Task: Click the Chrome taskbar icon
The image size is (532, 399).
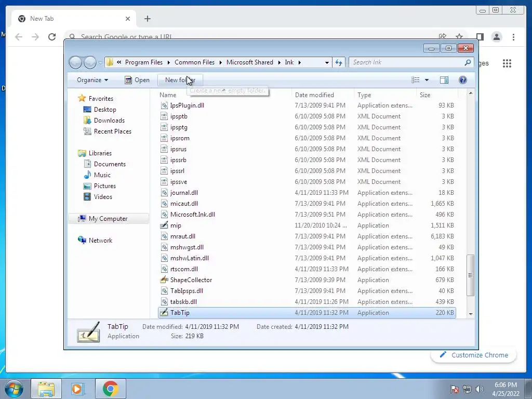Action: pos(110,389)
